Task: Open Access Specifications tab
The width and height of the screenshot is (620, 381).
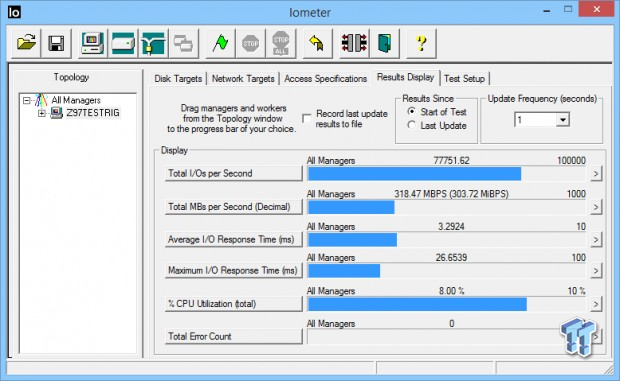Action: coord(325,79)
